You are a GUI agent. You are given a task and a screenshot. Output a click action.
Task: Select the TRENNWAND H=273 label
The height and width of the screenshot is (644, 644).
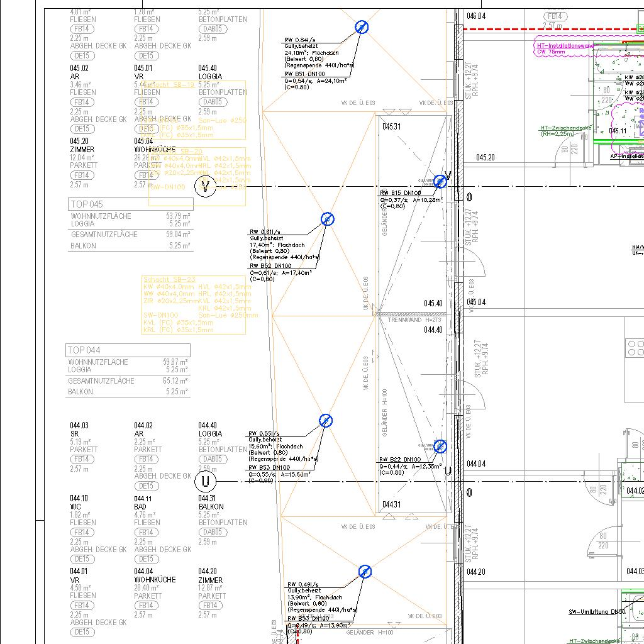(415, 320)
